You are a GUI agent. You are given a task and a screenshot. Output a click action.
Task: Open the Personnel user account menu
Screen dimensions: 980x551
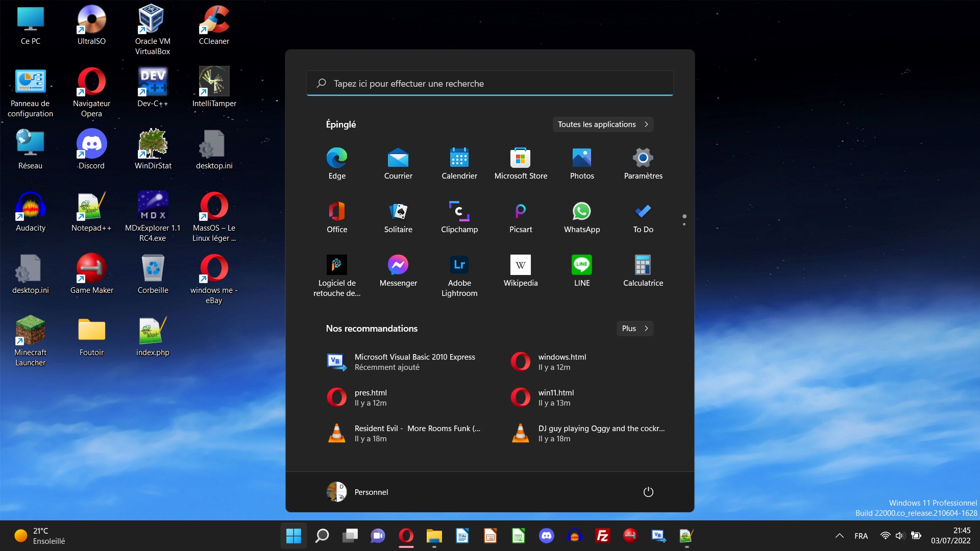click(357, 492)
